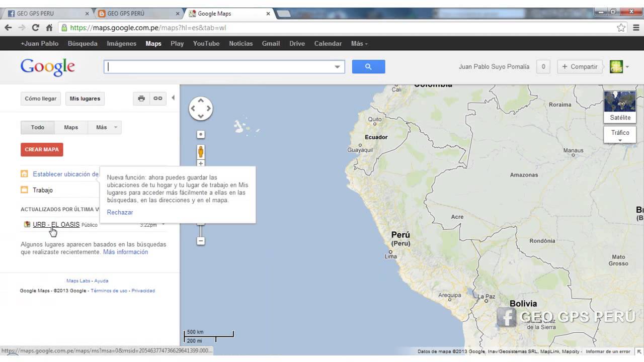Switch to the GEO GPS PERÚ Blogger tab
The image size is (644, 362).
[138, 14]
